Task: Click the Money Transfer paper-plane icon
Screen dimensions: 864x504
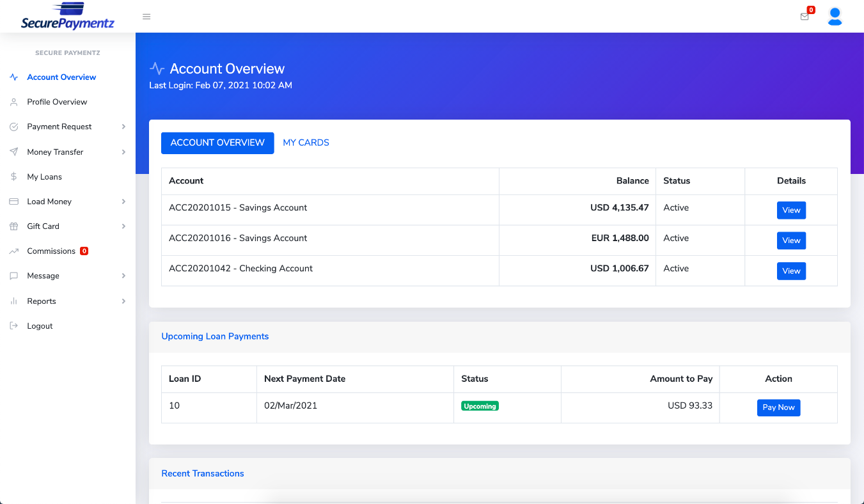Action: point(13,152)
